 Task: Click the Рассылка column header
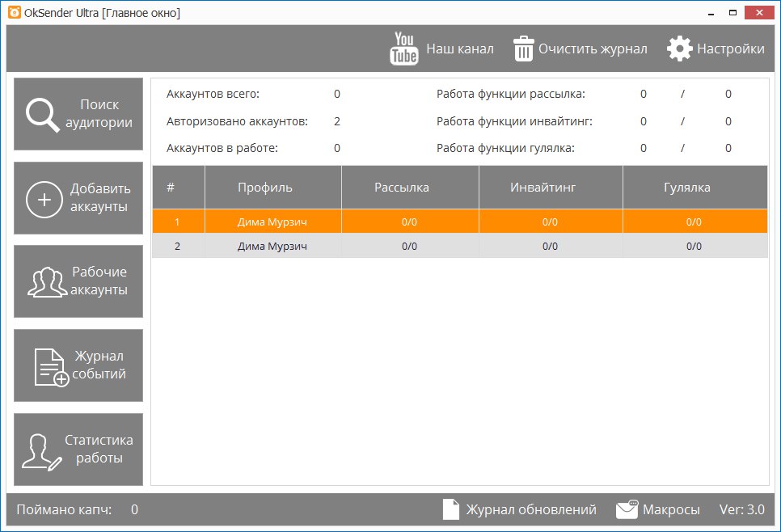402,188
